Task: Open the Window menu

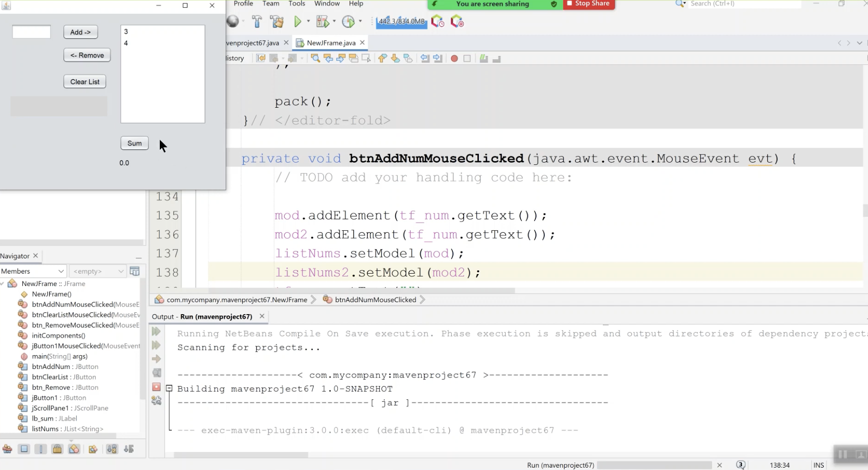Action: [x=327, y=4]
